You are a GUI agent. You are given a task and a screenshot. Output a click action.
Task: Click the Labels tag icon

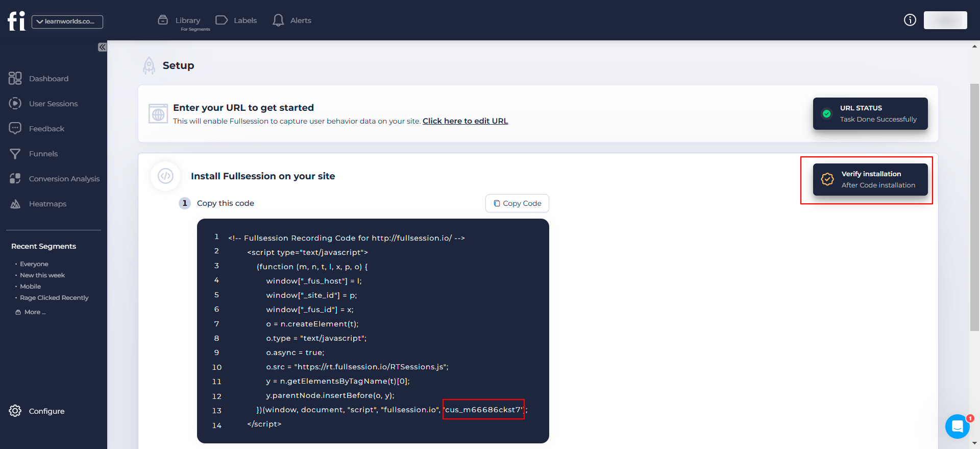click(x=222, y=20)
